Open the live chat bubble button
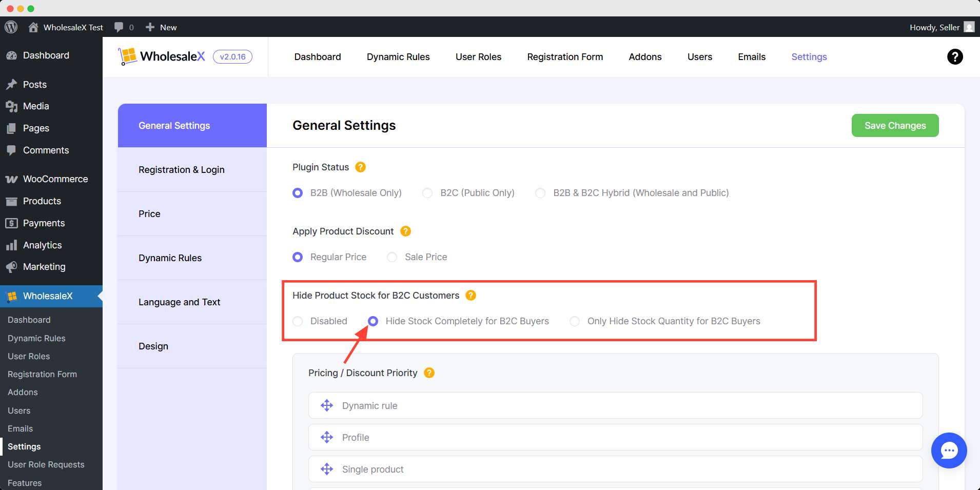This screenshot has height=490, width=980. (949, 450)
